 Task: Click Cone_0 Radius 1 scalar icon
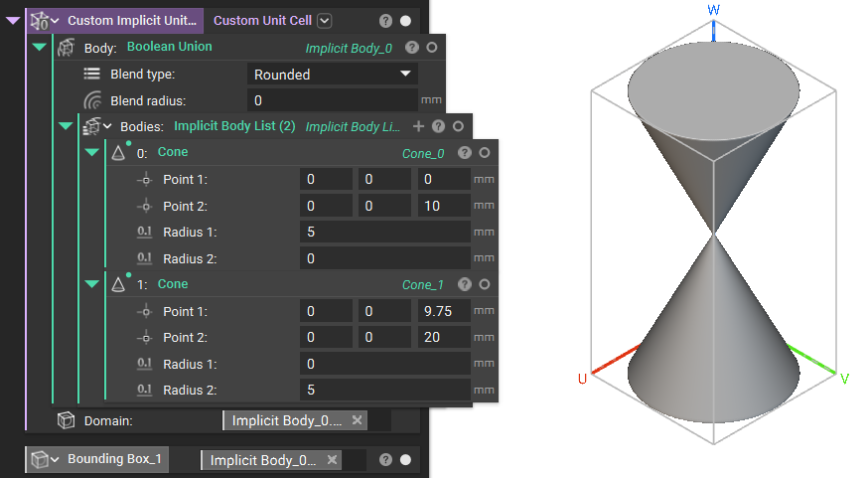pos(144,233)
